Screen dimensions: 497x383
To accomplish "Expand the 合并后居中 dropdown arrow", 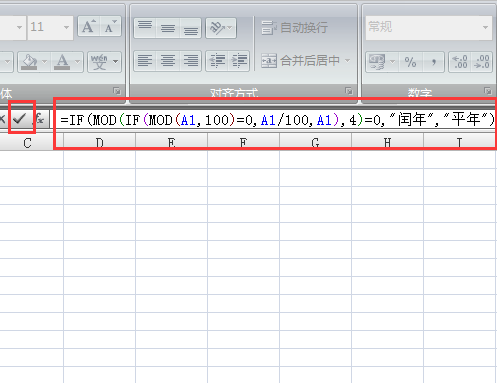I will coord(347,61).
